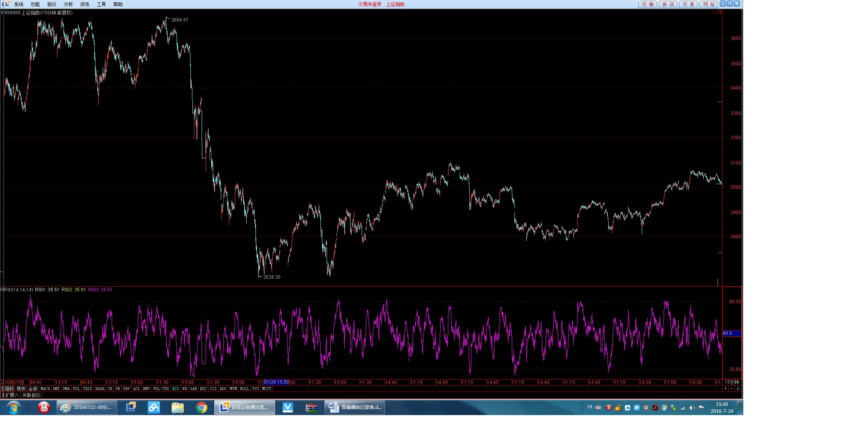Viewport: 868px width, 437px height.
Task: Select the MTM indicator tab
Action: tap(233, 389)
